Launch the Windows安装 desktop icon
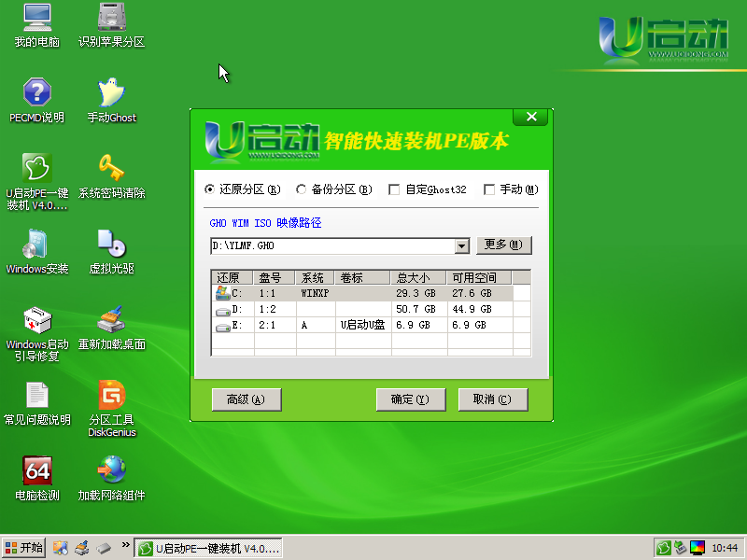The image size is (747, 560). coord(37,251)
